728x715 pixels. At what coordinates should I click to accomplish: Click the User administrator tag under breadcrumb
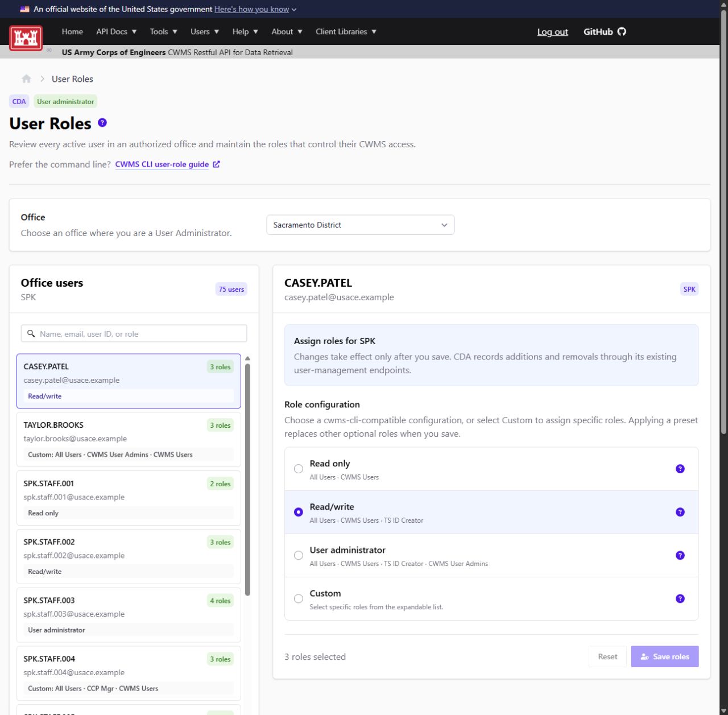click(65, 102)
